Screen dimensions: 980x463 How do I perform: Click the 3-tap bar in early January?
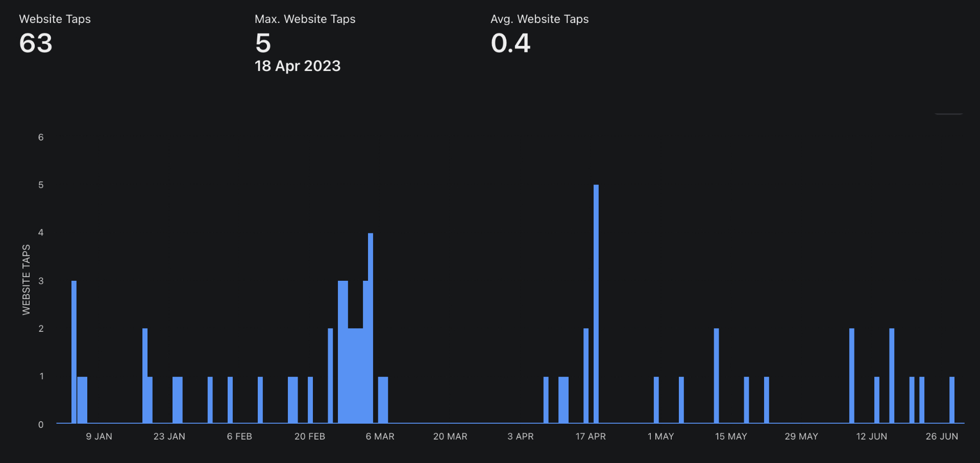point(74,352)
